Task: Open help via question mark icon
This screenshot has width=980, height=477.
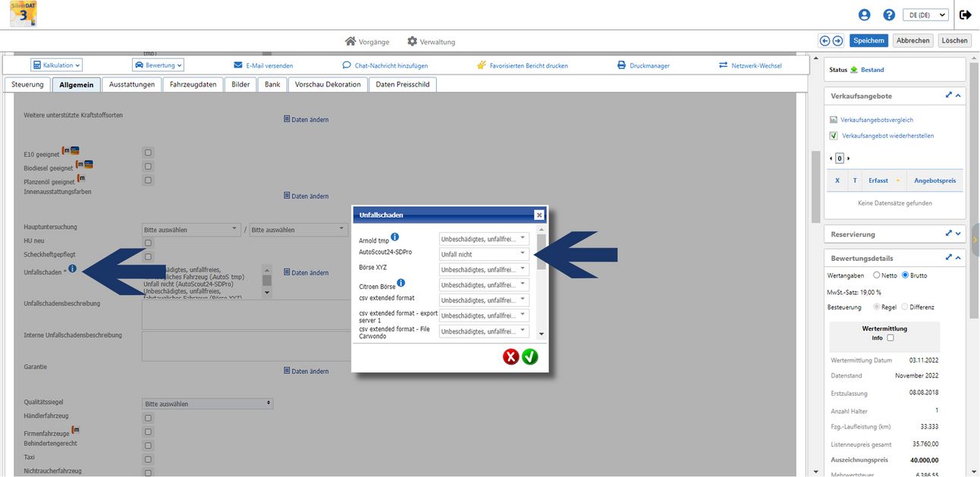Action: pyautogui.click(x=889, y=14)
